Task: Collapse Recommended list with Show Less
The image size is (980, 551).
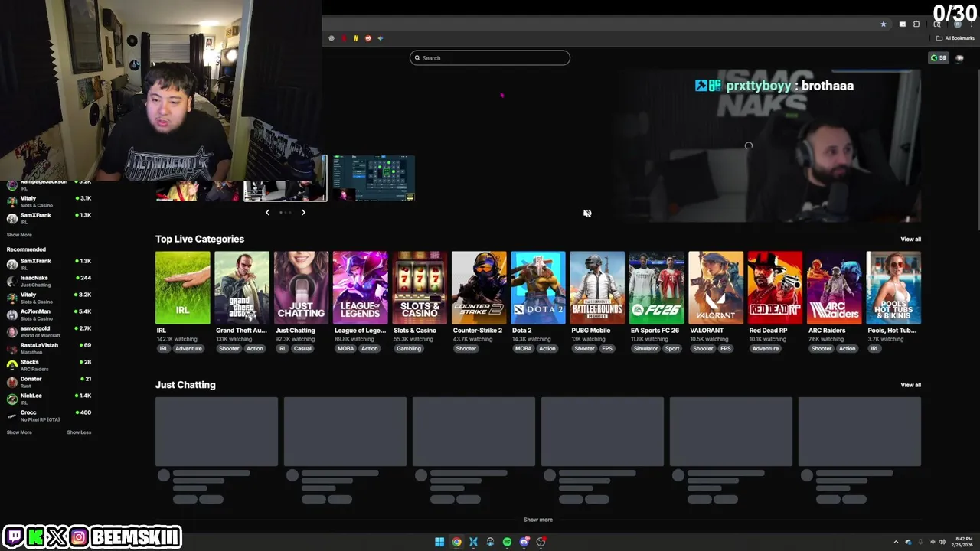Action: coord(79,432)
